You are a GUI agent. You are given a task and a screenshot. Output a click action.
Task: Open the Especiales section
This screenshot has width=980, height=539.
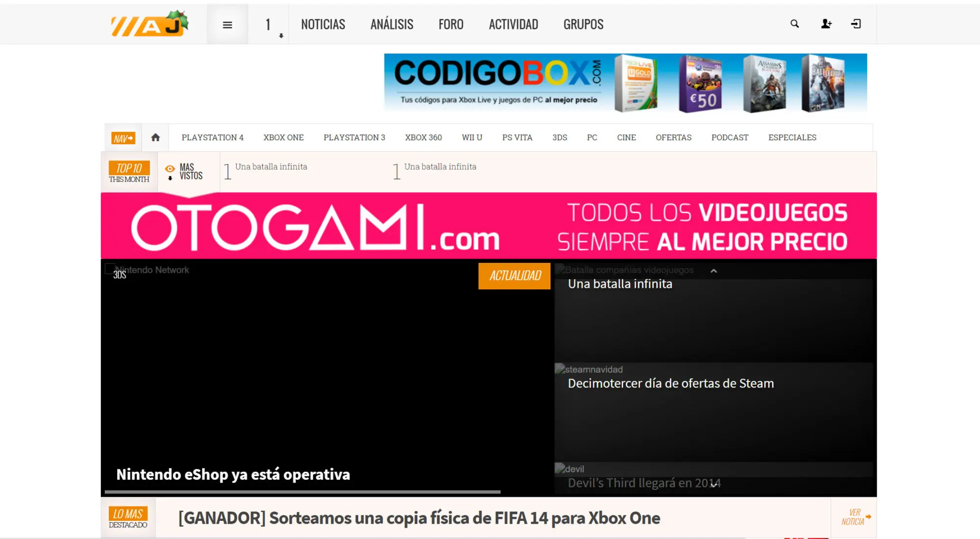pos(792,137)
